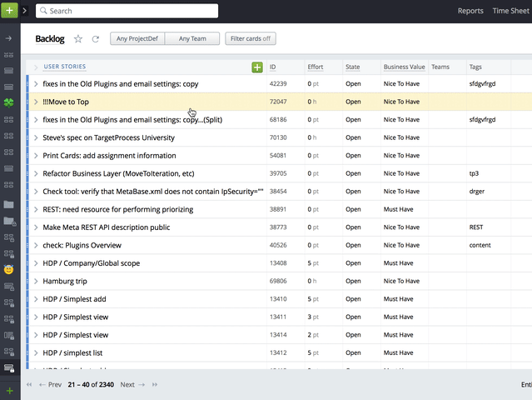Sort by the Business Value column header
Viewport: 532px width, 400px height.
[x=404, y=67]
